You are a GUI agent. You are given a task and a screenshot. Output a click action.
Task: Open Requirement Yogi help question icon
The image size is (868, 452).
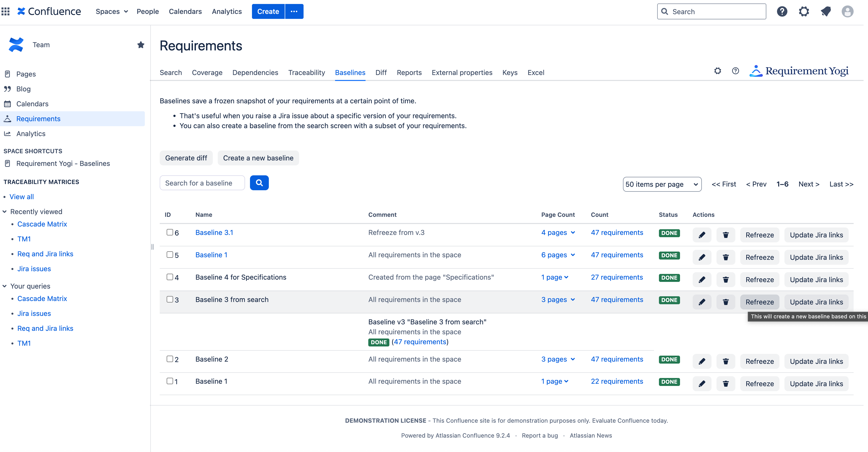(735, 71)
